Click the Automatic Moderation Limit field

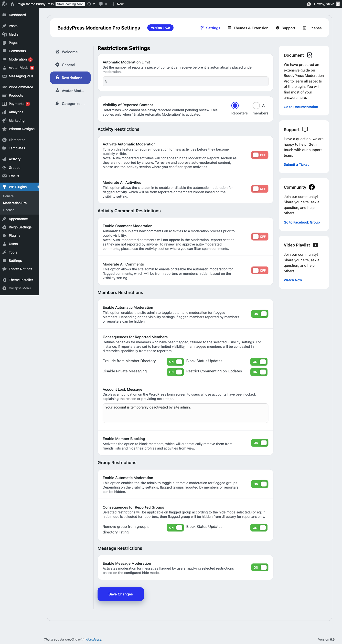tap(185, 81)
